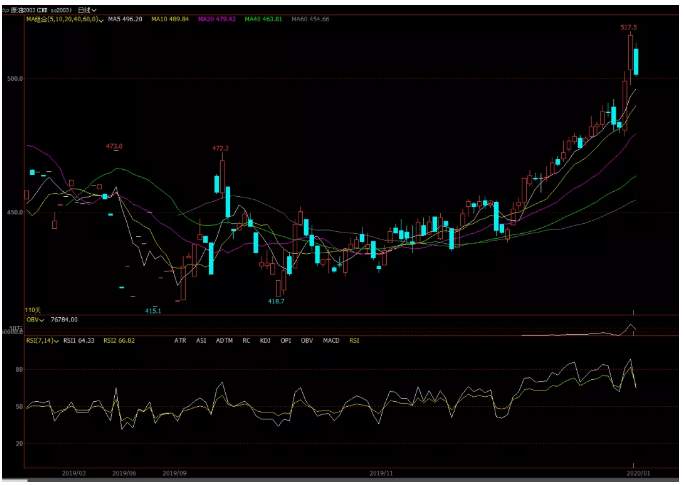Switch to the MACD indicator tab
Screen dimensions: 684x485
tap(331, 340)
